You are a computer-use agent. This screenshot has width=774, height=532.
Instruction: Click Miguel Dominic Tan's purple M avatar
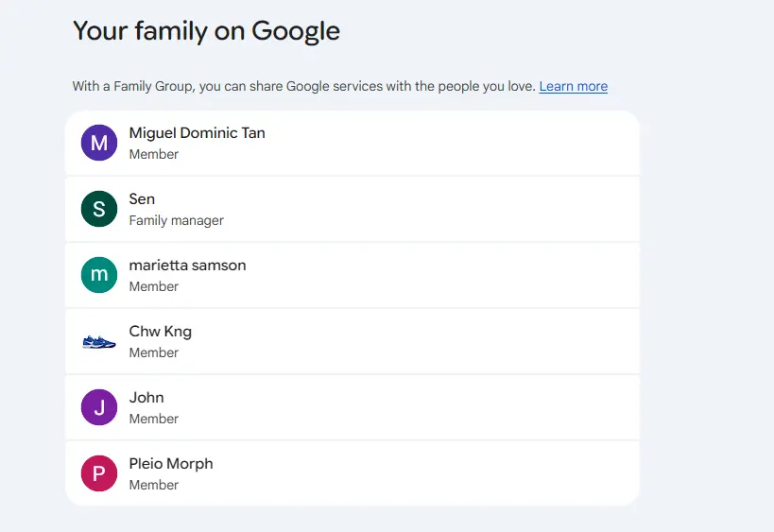point(99,143)
